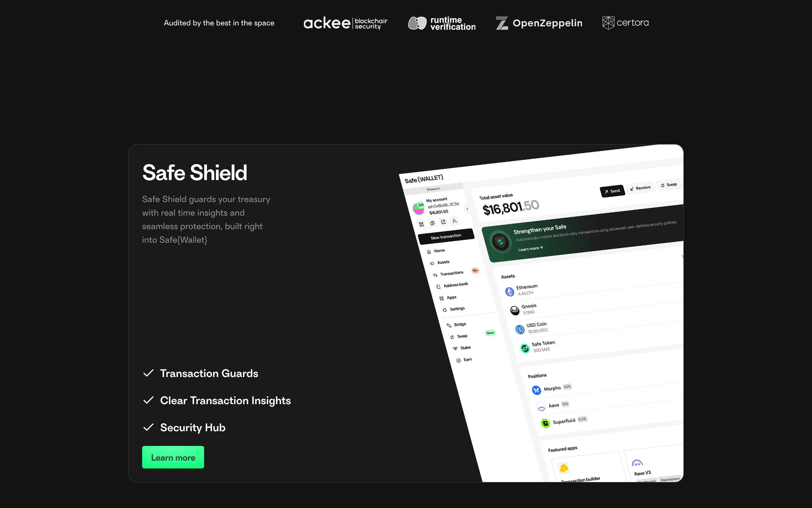Viewport: 812px width, 508px height.
Task: Open Address book in the wallet sidebar
Action: point(452,286)
